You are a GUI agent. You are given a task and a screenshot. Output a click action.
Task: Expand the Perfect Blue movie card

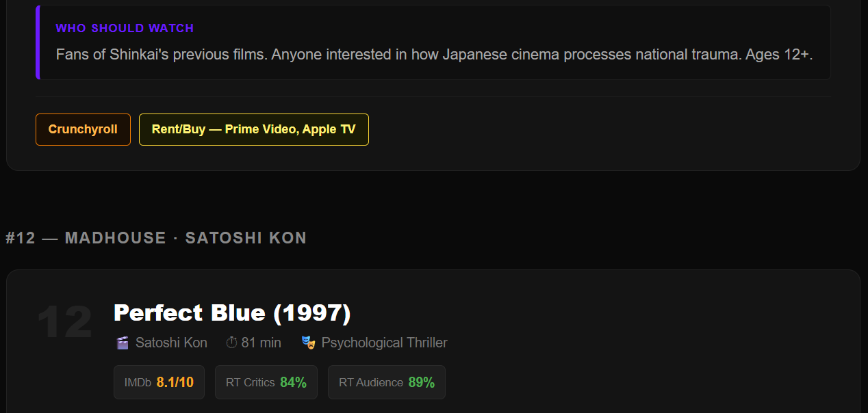(433, 342)
